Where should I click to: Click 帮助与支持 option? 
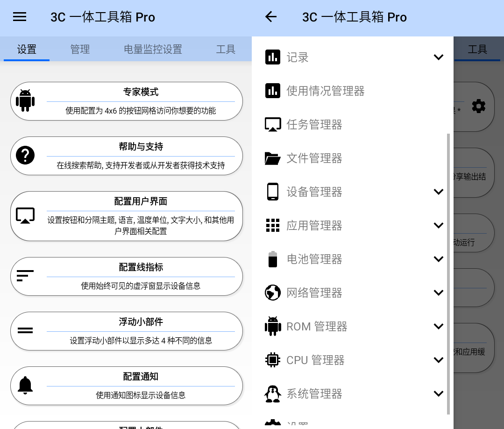click(x=126, y=156)
